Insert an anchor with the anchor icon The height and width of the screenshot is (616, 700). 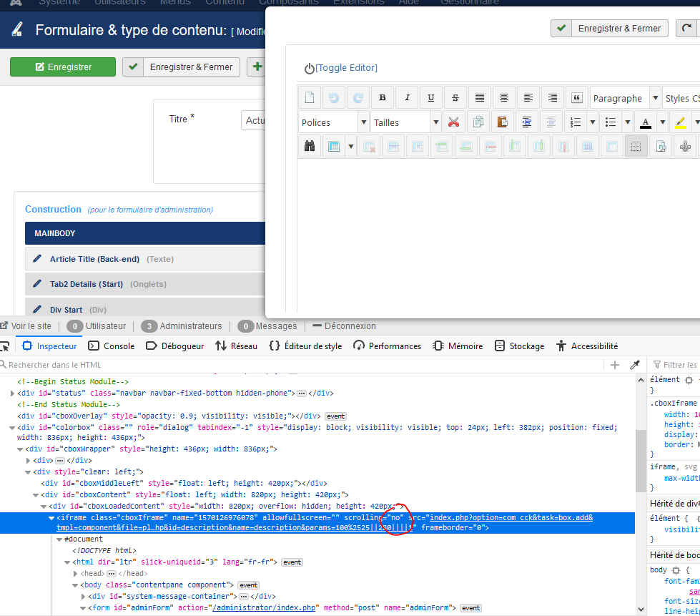(685, 146)
